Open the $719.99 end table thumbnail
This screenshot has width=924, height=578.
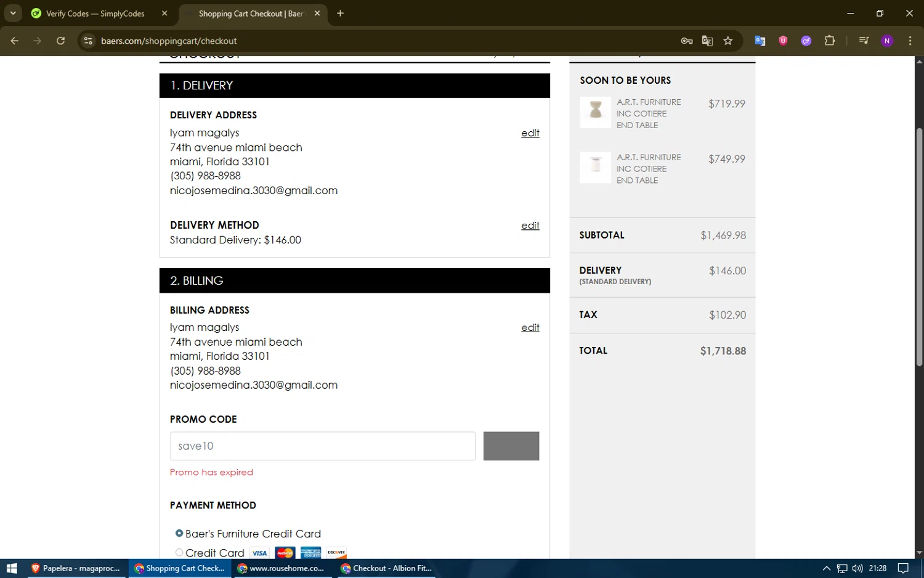[595, 112]
